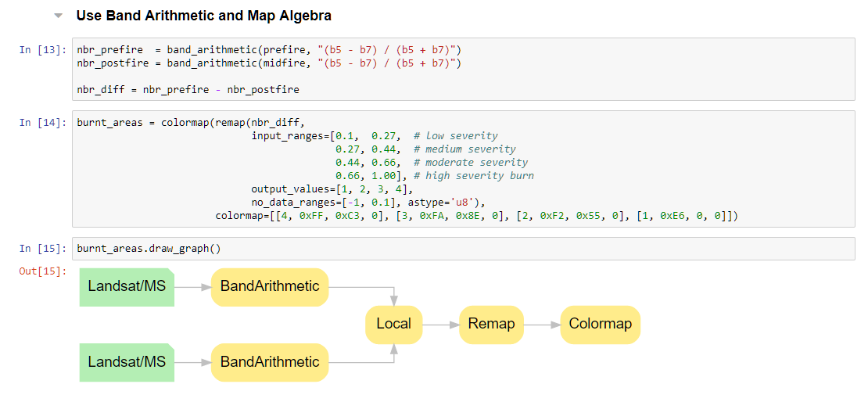
Task: Select the bottom Landsat/MS graph node
Action: coord(127,362)
